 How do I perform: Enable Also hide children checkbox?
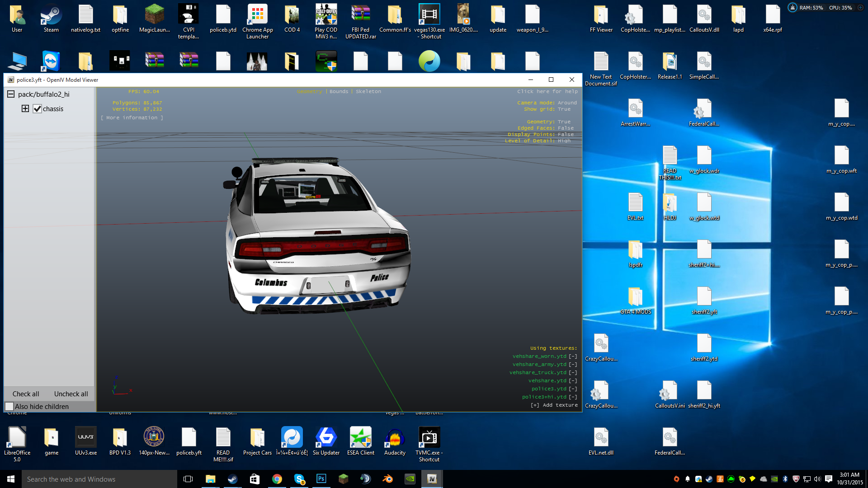click(9, 406)
